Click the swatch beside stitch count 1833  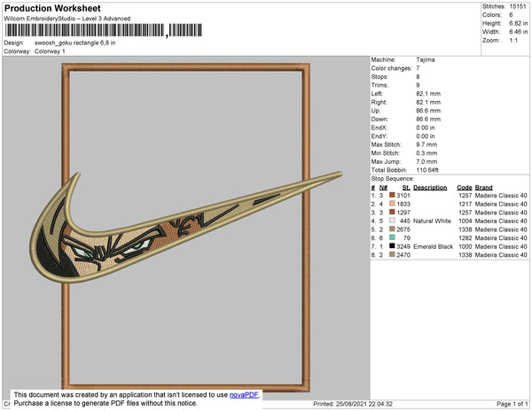(x=392, y=204)
